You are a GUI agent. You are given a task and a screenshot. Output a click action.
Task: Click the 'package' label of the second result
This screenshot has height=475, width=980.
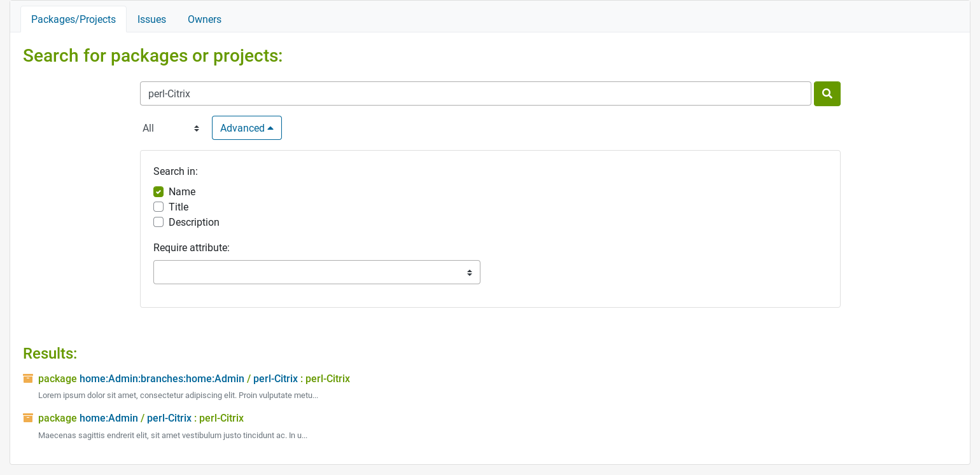coord(57,418)
